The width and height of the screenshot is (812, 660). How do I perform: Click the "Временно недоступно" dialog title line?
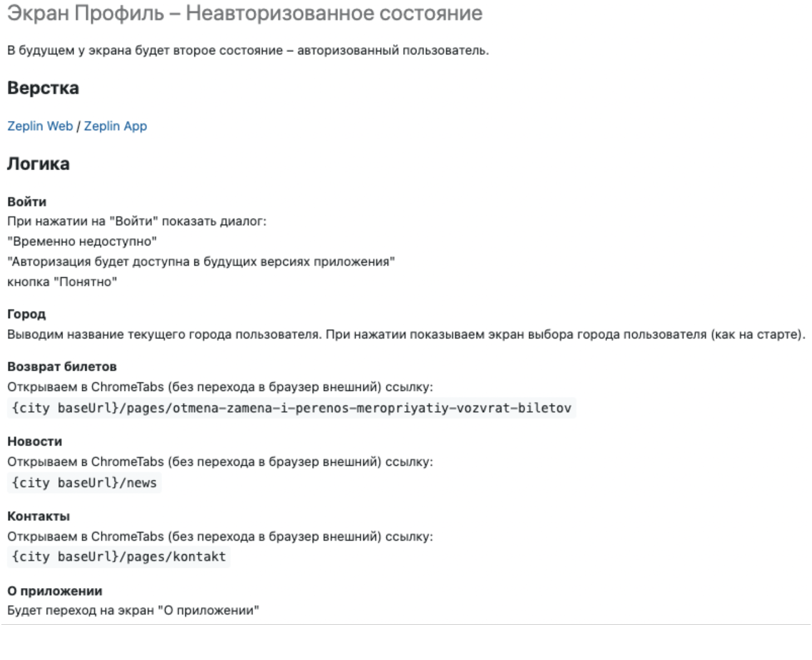(x=82, y=242)
